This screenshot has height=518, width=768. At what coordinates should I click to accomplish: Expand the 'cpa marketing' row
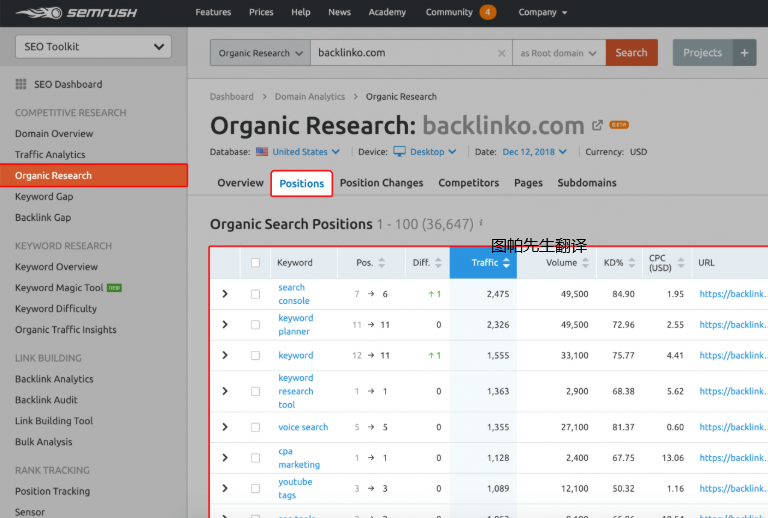coord(225,458)
